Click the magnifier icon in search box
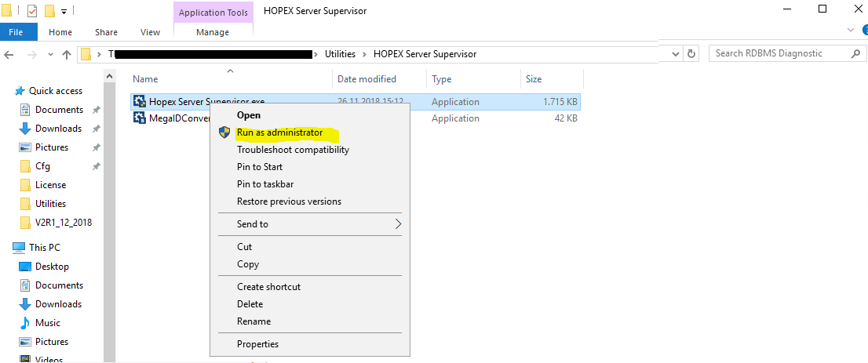 coord(855,53)
